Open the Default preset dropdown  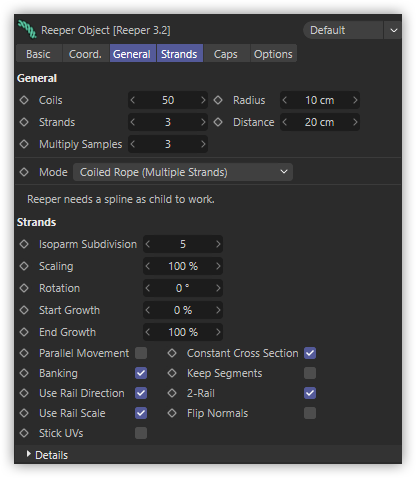pyautogui.click(x=343, y=30)
